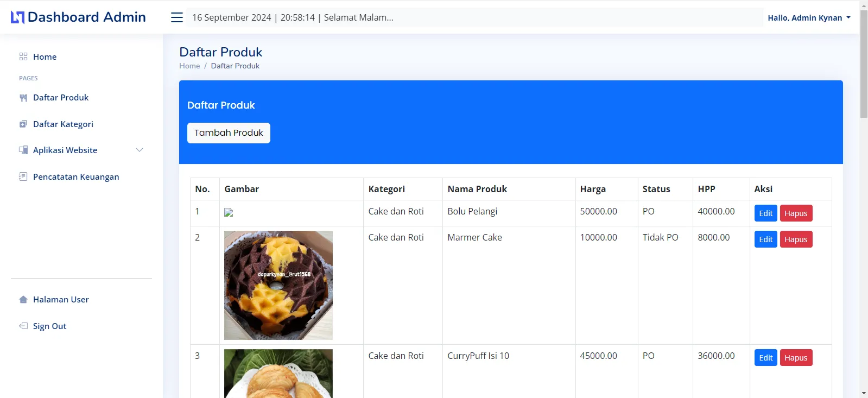Click the 50000.00 price cell

[x=598, y=211]
